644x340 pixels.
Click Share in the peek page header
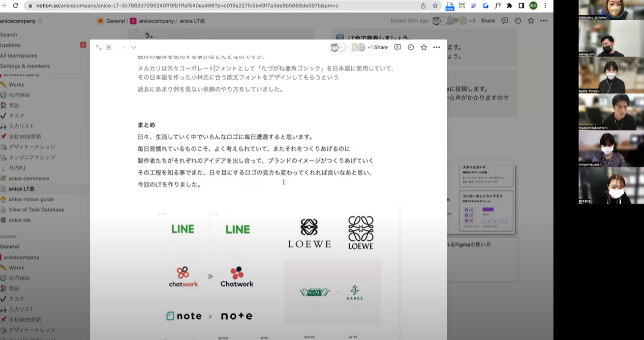[x=381, y=47]
